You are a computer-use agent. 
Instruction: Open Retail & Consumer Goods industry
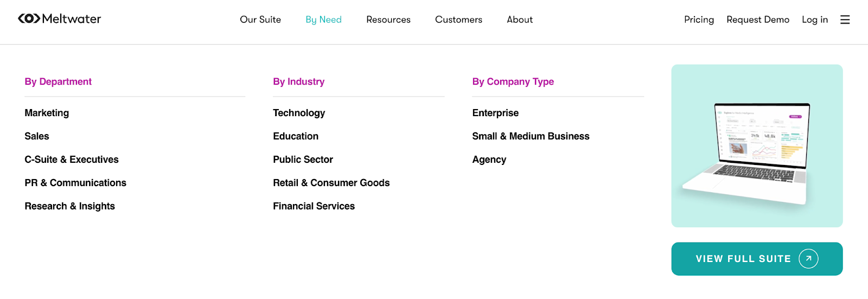point(331,183)
